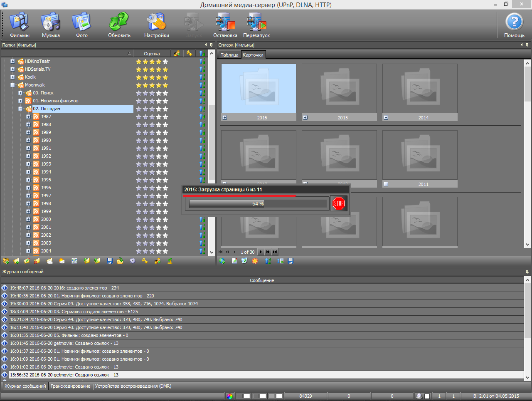Viewport: 532px width, 401px height.
Task: Click the blue save disk icon in folder toolbar
Action: tap(110, 261)
